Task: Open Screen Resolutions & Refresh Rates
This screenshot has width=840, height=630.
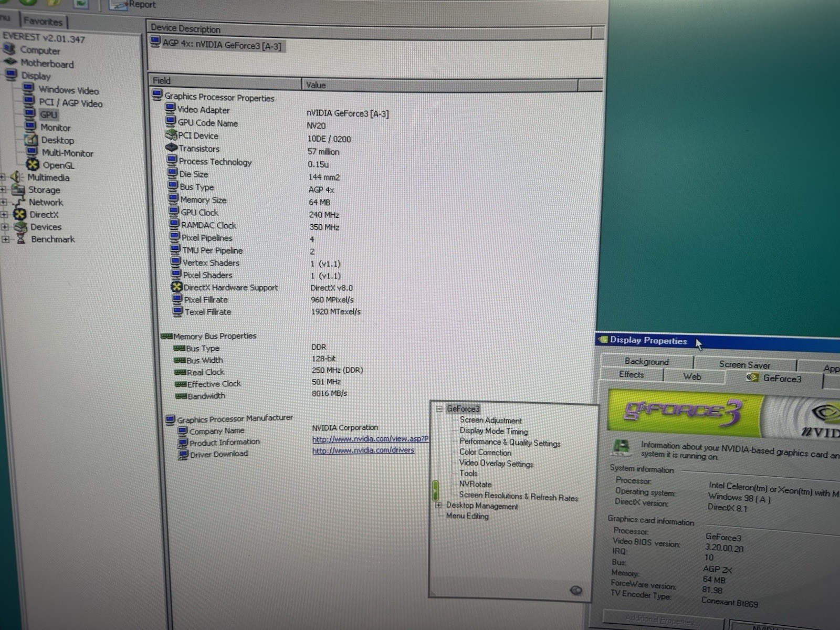Action: point(519,496)
